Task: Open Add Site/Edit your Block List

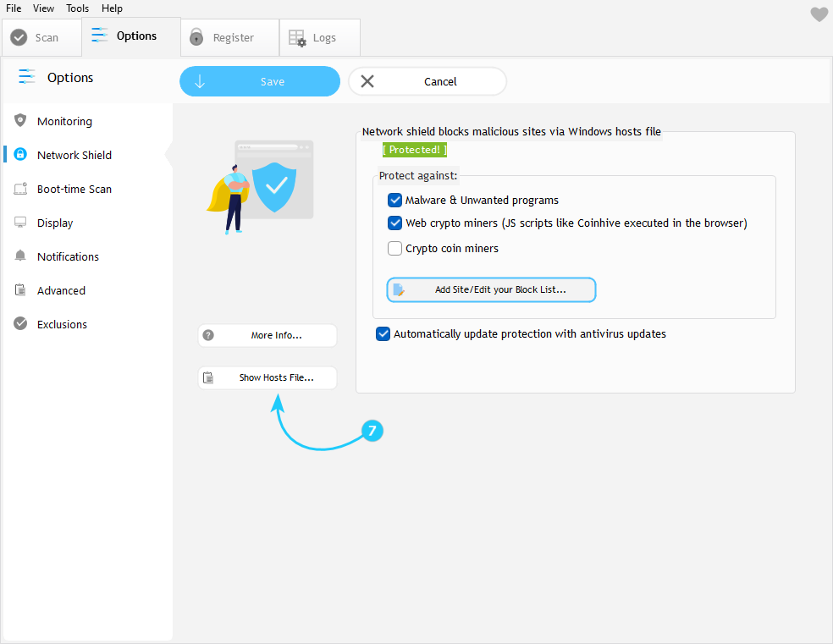Action: coord(492,289)
